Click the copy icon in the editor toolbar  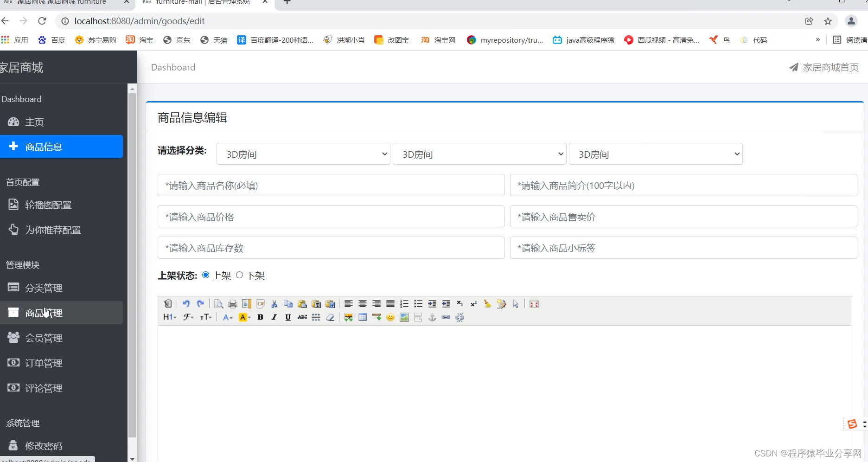[x=288, y=304]
